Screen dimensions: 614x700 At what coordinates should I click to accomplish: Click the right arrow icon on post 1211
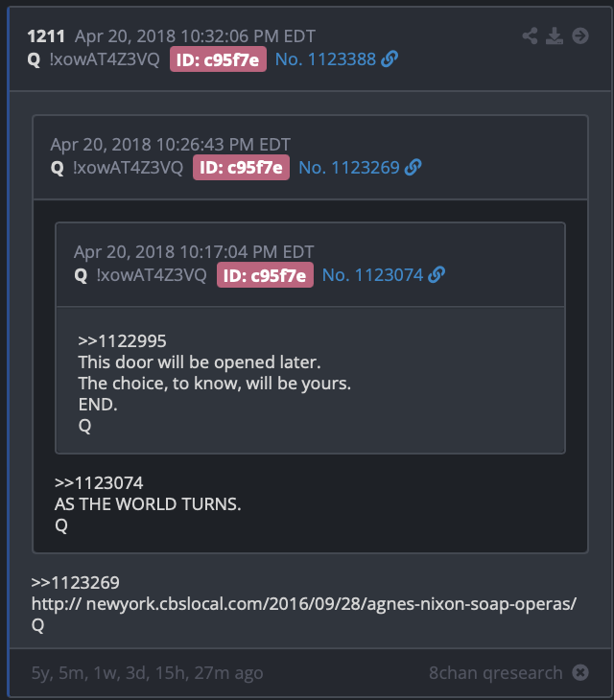(580, 35)
